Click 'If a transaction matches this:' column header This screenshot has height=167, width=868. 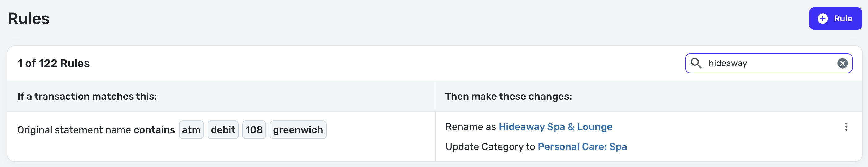87,97
